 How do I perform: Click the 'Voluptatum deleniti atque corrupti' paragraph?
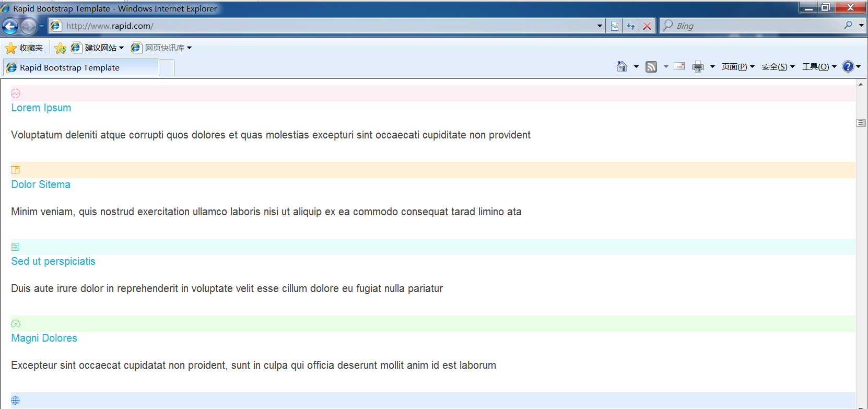(x=271, y=135)
